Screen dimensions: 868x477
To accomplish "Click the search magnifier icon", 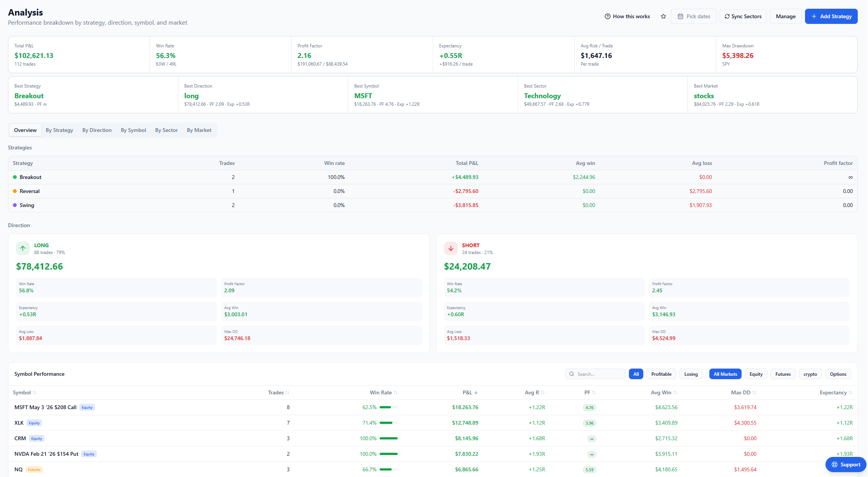I will pyautogui.click(x=572, y=374).
